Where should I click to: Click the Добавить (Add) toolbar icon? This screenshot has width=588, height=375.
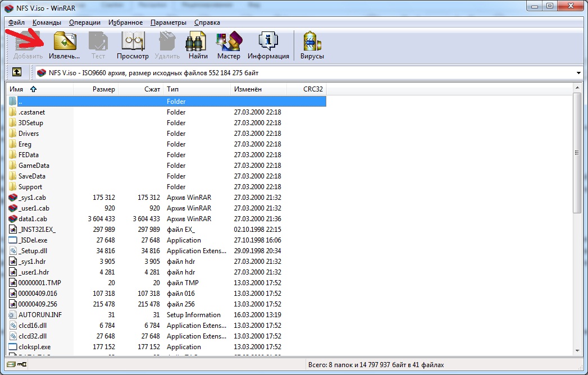(x=28, y=41)
